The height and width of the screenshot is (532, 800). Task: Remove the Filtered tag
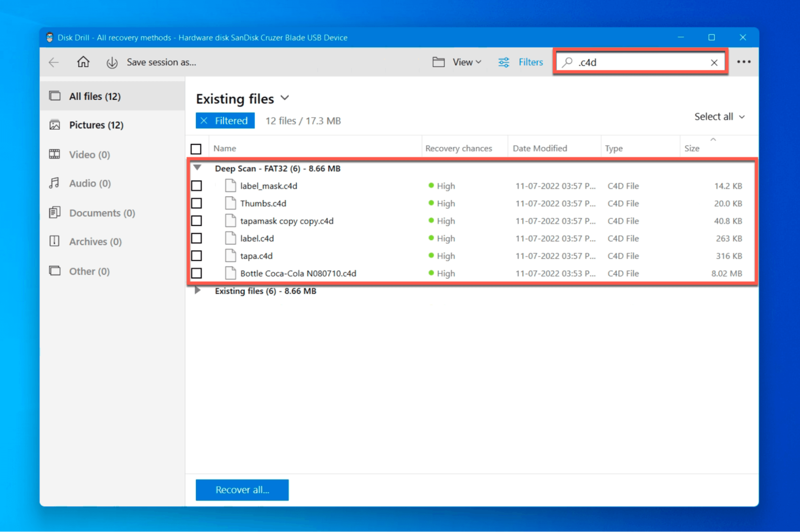[x=204, y=120]
